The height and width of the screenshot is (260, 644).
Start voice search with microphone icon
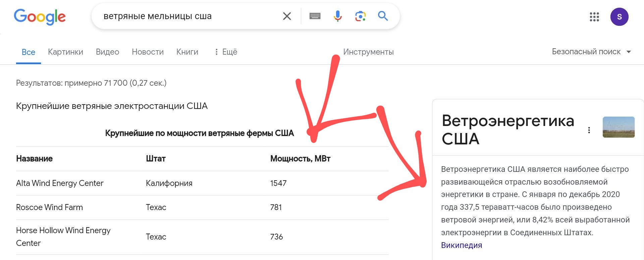(x=338, y=16)
